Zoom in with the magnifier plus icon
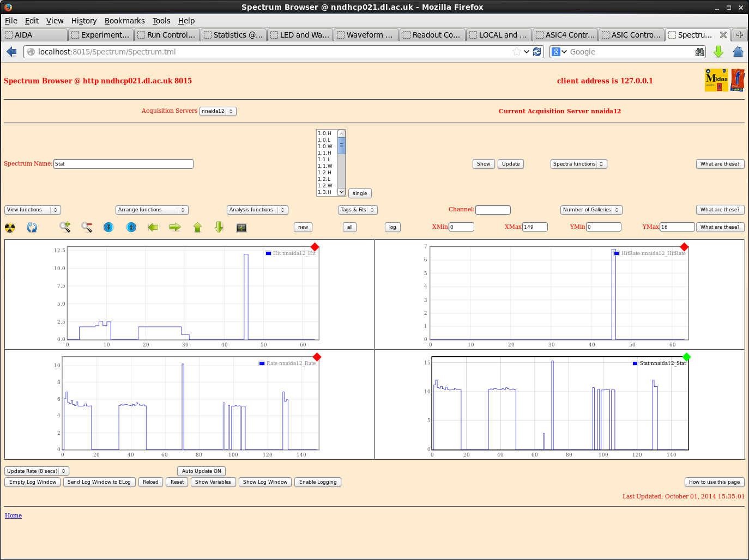 pyautogui.click(x=65, y=227)
